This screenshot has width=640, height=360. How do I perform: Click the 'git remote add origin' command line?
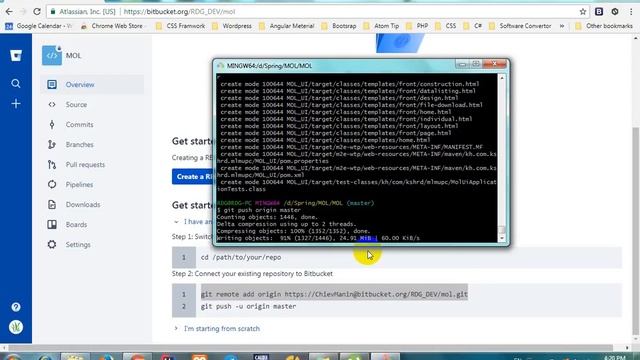pyautogui.click(x=334, y=294)
